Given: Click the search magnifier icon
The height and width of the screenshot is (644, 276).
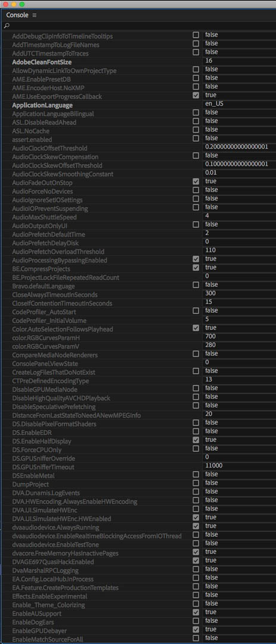Looking at the screenshot, I should 7,26.
